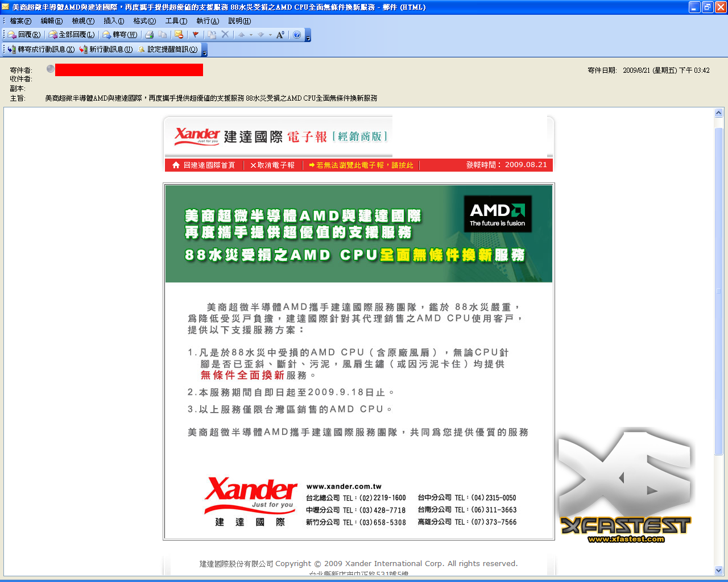Expand the mobile message toolbar options chevron
Image resolution: width=728 pixels, height=582 pixels.
[x=205, y=50]
